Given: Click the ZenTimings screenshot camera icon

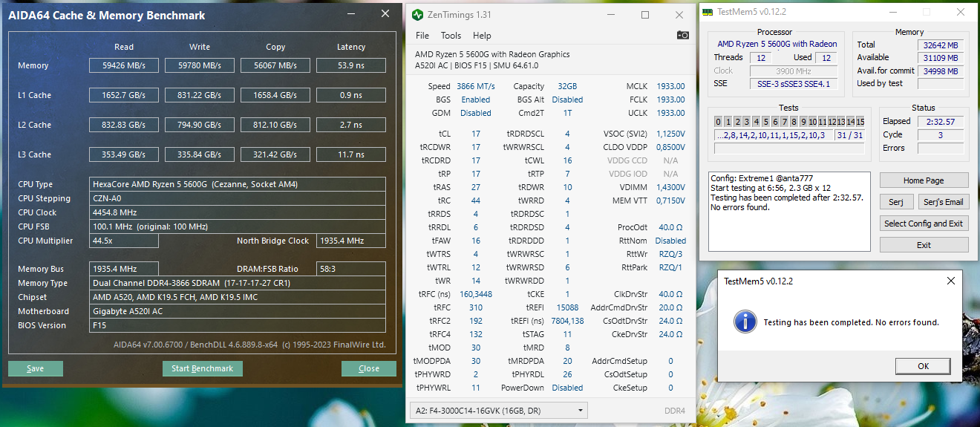Looking at the screenshot, I should 682,35.
